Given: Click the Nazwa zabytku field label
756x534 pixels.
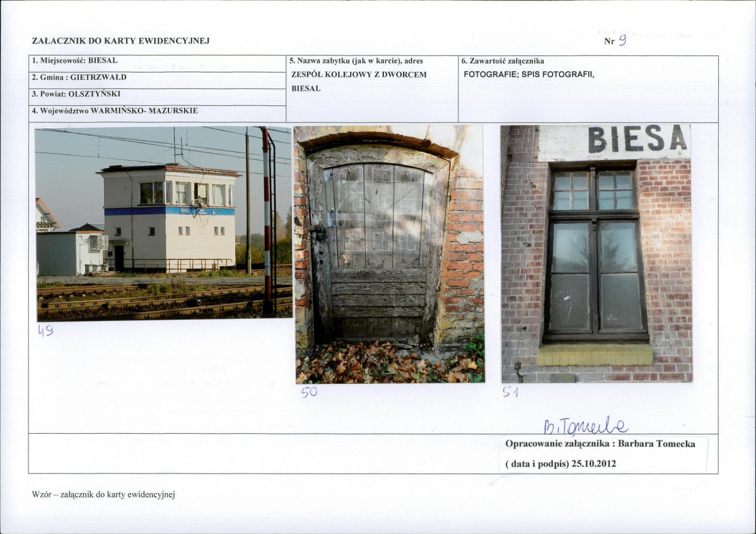Looking at the screenshot, I should pos(356,61).
